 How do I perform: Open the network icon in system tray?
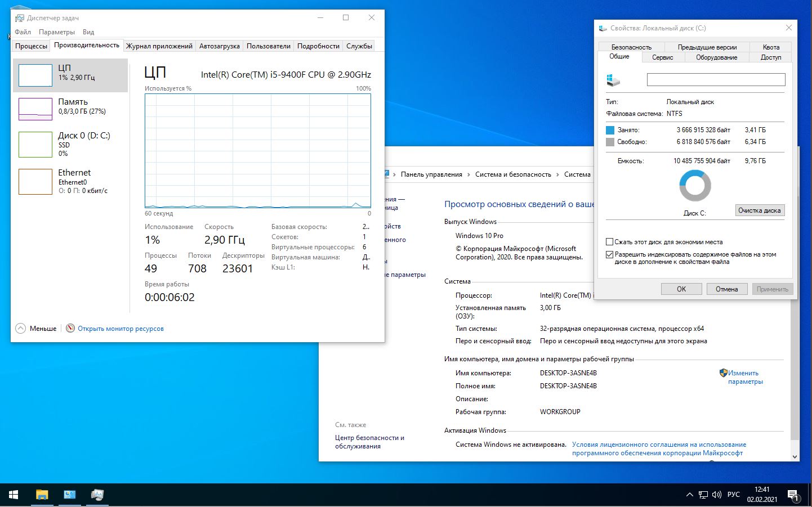(703, 495)
